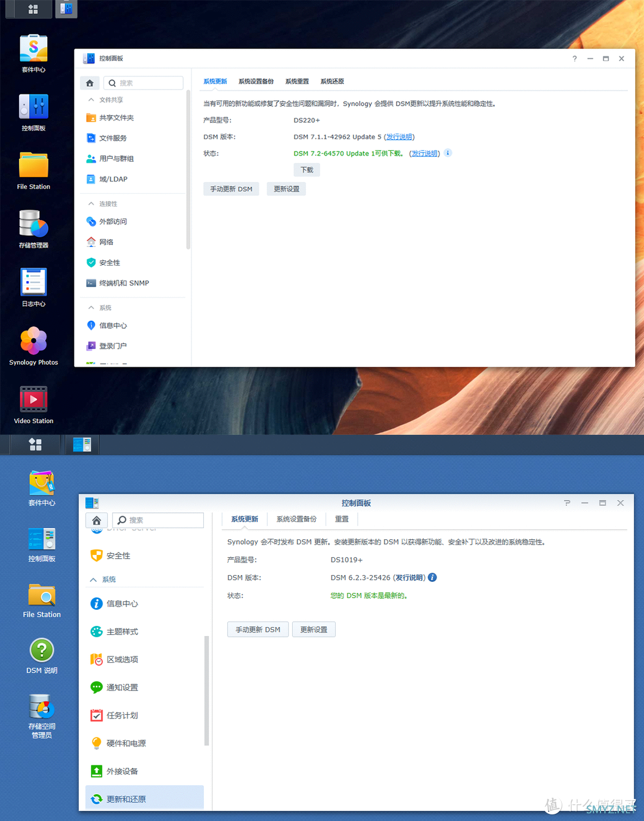Image resolution: width=644 pixels, height=821 pixels.
Task: Open 发行说明 link for DSM 7.1.1
Action: (399, 137)
